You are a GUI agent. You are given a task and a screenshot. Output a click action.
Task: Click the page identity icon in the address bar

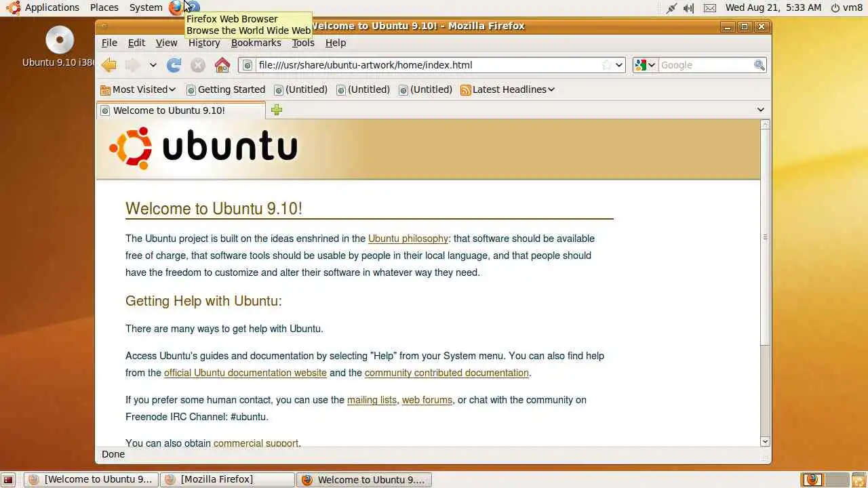248,65
